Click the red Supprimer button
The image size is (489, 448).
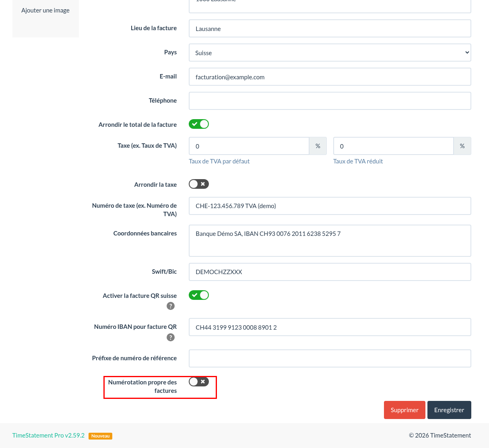click(404, 410)
